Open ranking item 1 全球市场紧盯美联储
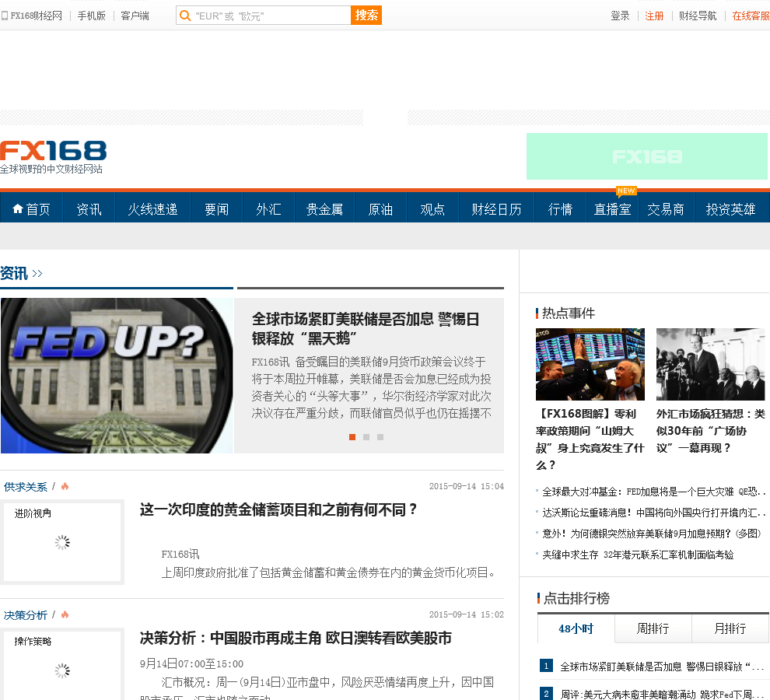This screenshot has height=700, width=770. point(662,667)
